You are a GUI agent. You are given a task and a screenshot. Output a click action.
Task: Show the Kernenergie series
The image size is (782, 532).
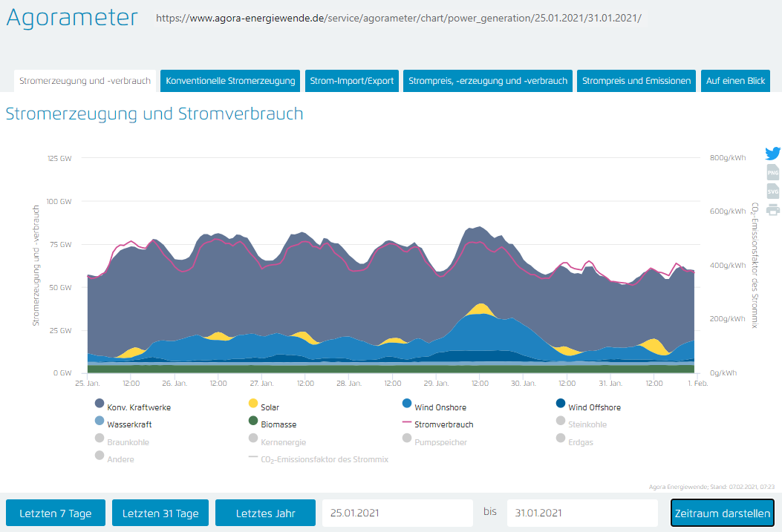[x=281, y=442]
